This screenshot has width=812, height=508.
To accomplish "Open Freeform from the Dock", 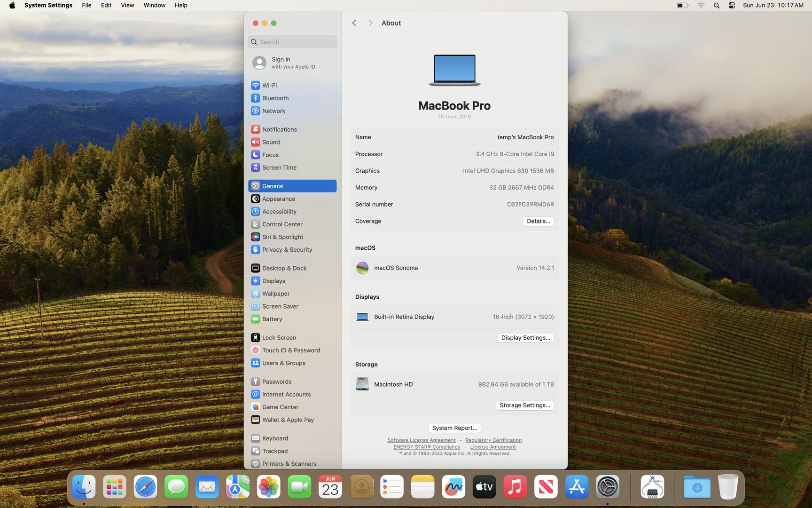I will pyautogui.click(x=453, y=487).
